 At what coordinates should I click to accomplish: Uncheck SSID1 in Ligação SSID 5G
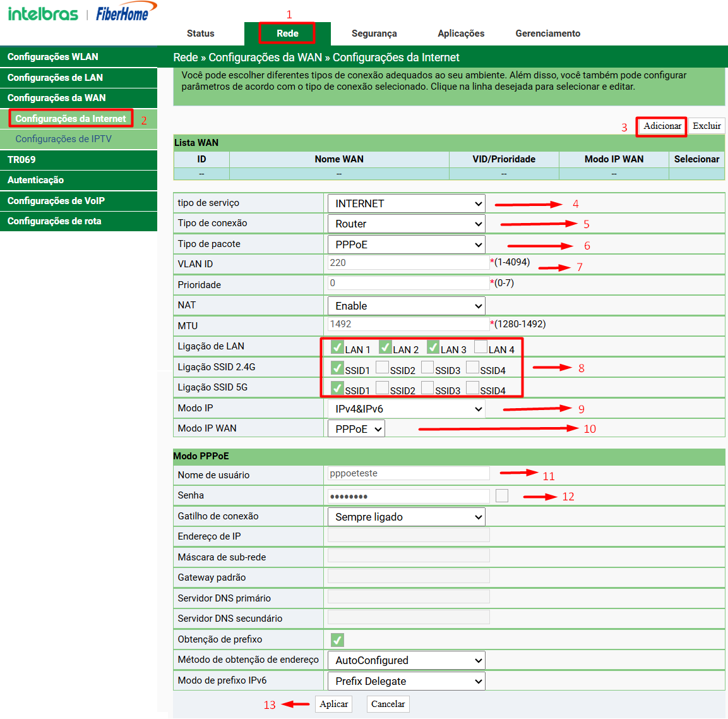pos(338,389)
